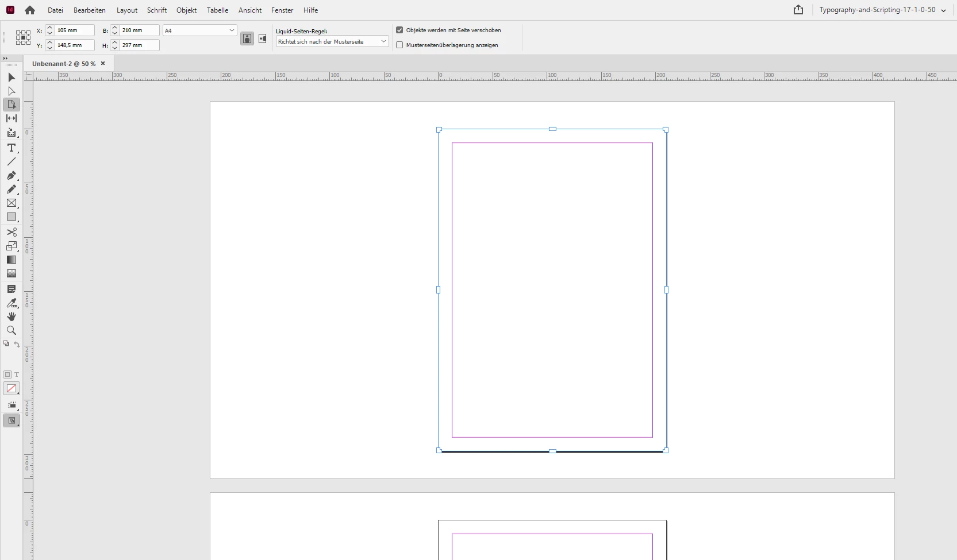Click the fill/stroke none color swatch

pyautogui.click(x=11, y=389)
